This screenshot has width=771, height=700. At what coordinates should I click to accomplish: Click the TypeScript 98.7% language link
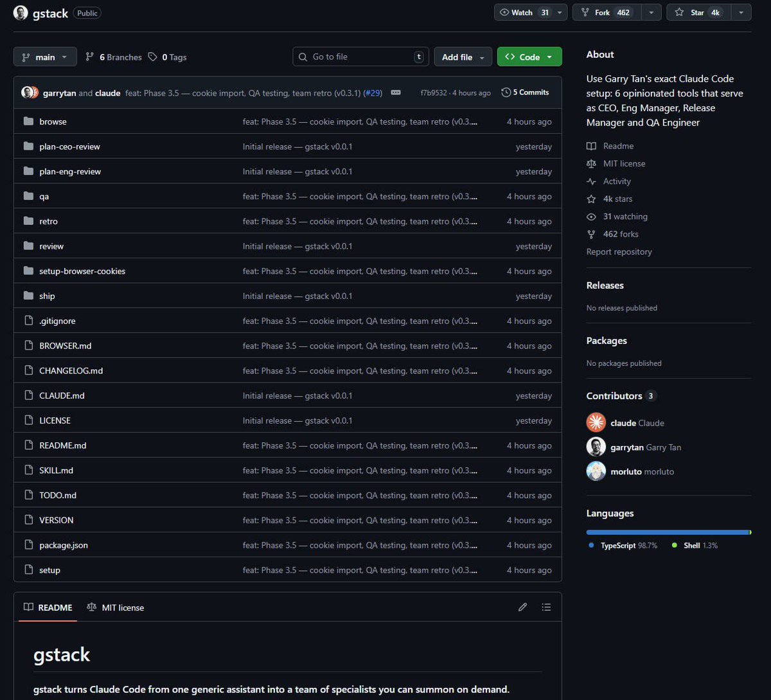tap(623, 545)
